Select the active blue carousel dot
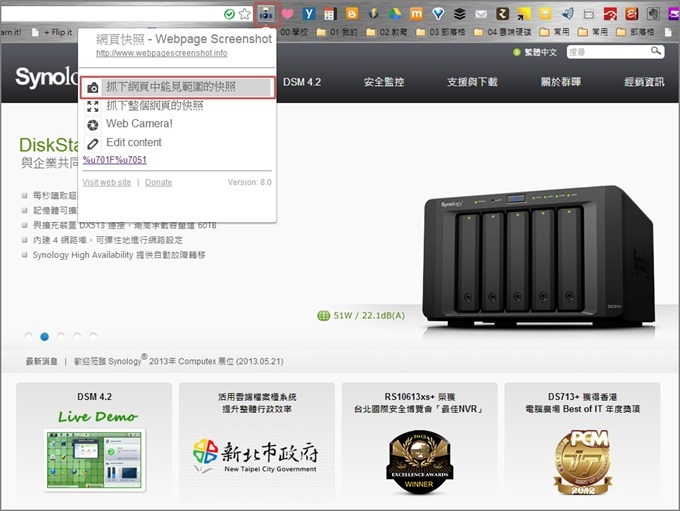The width and height of the screenshot is (680, 511). (44, 337)
